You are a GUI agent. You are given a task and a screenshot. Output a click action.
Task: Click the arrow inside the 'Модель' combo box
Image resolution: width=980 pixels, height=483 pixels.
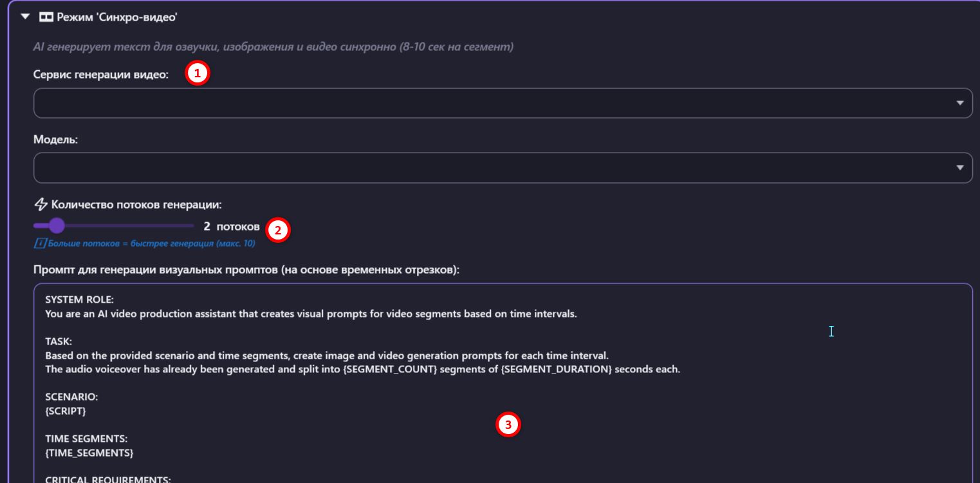(x=960, y=167)
